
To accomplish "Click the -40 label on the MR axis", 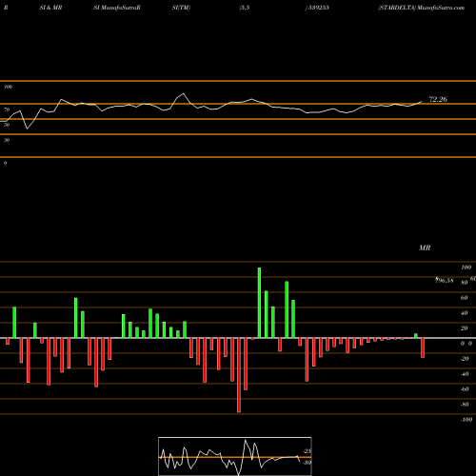I will point(465,374).
